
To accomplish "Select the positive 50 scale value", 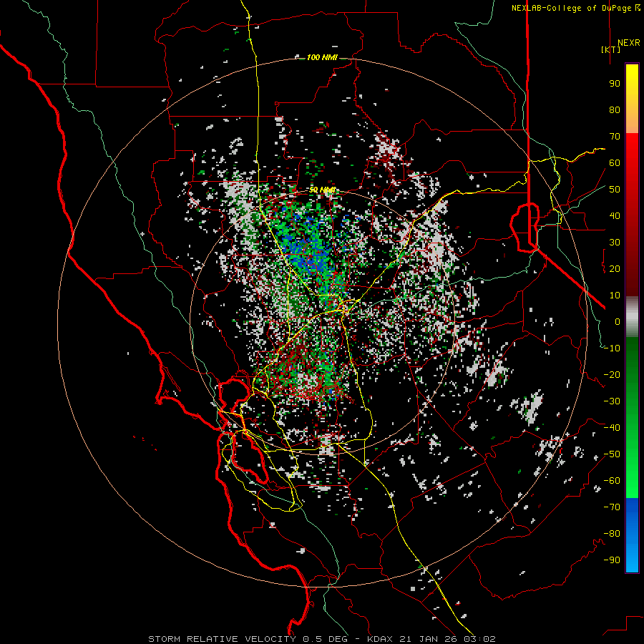I will pyautogui.click(x=615, y=190).
